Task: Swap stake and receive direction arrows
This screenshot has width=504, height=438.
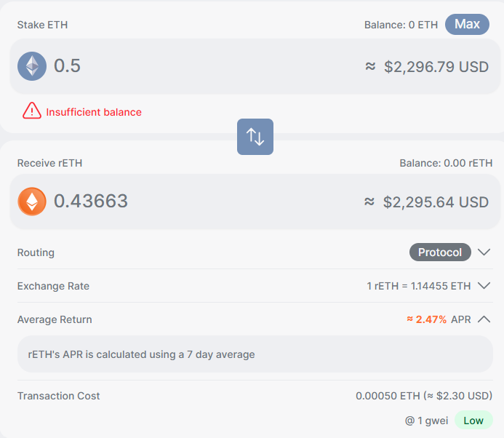Action: 255,136
